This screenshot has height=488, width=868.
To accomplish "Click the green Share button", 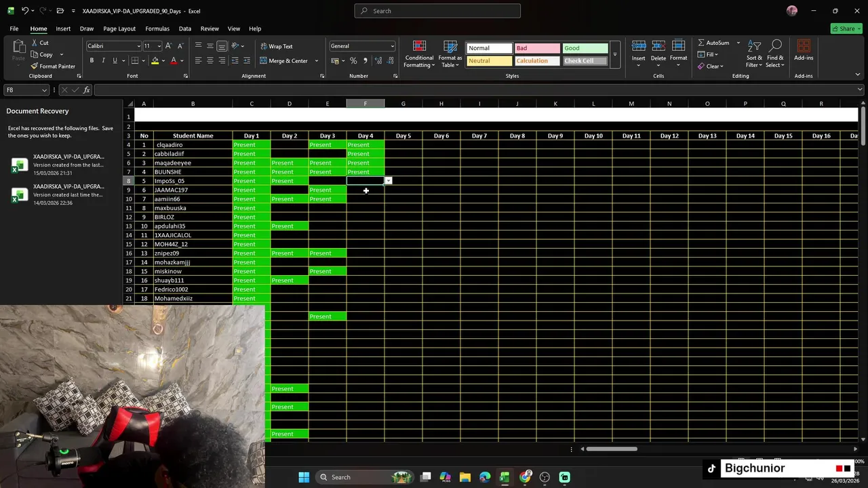I will [x=846, y=28].
